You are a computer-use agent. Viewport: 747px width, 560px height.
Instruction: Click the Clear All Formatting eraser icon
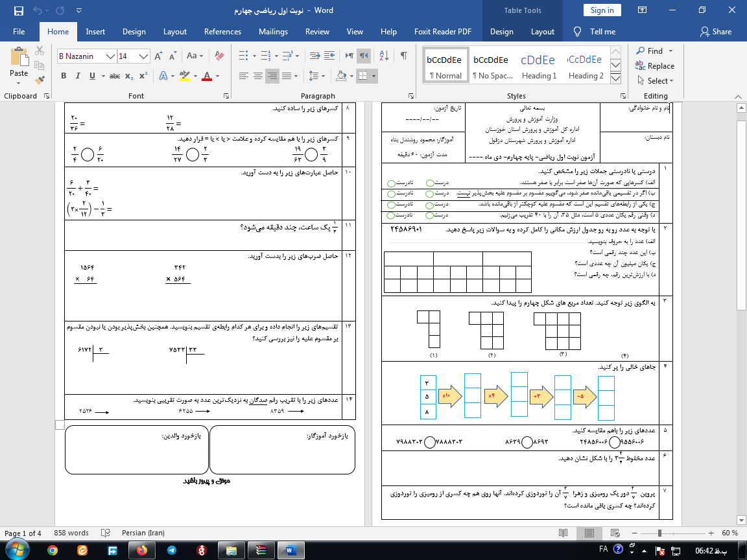219,56
